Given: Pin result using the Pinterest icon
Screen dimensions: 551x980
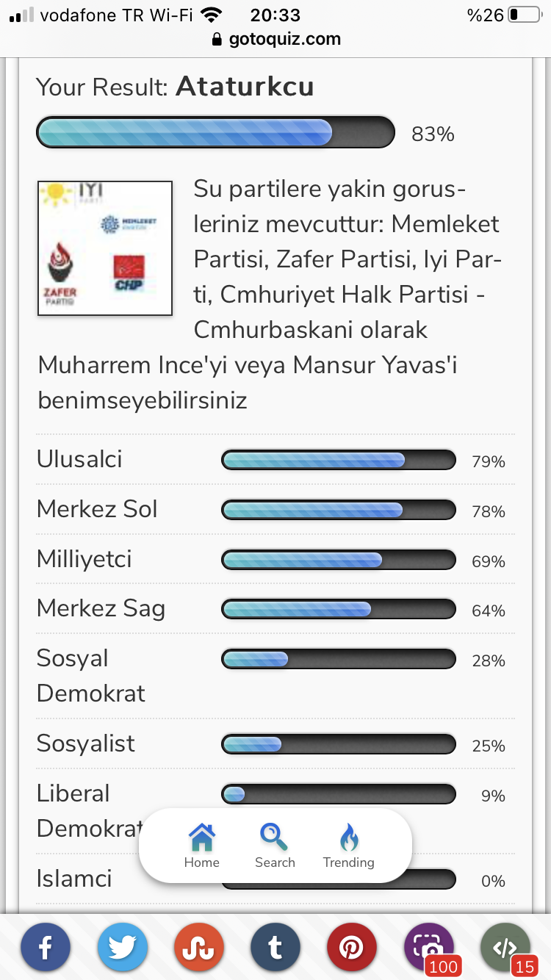Looking at the screenshot, I should click(351, 948).
